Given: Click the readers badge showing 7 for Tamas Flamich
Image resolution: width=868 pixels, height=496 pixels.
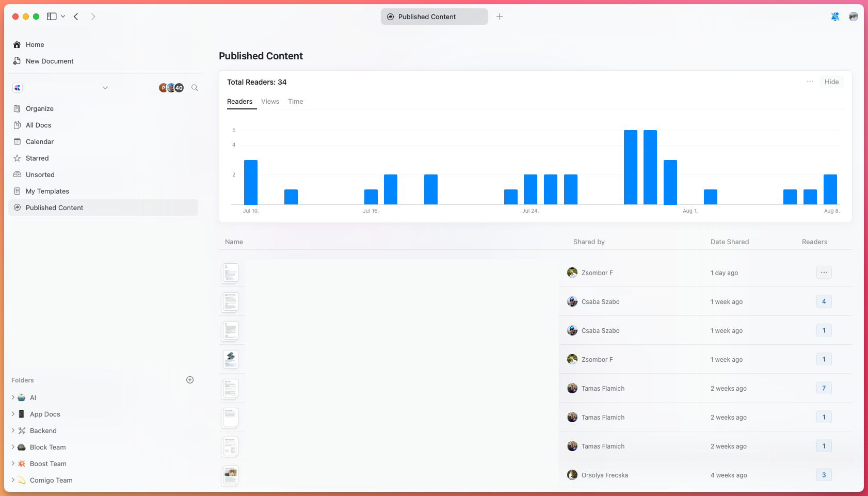Looking at the screenshot, I should point(824,388).
